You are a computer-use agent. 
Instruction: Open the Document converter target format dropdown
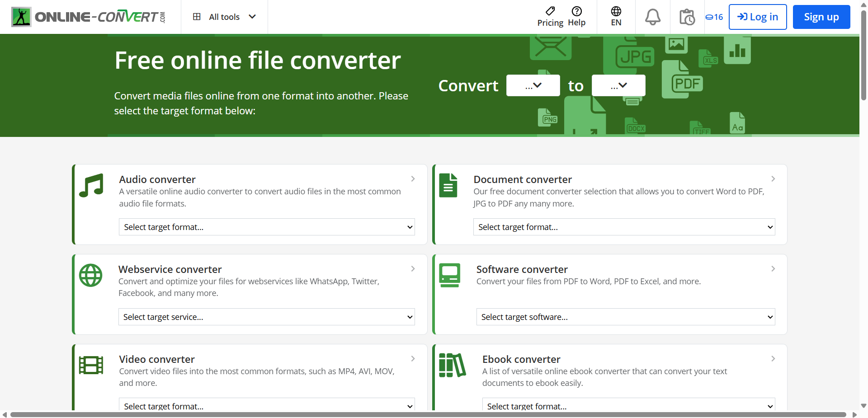[624, 227]
